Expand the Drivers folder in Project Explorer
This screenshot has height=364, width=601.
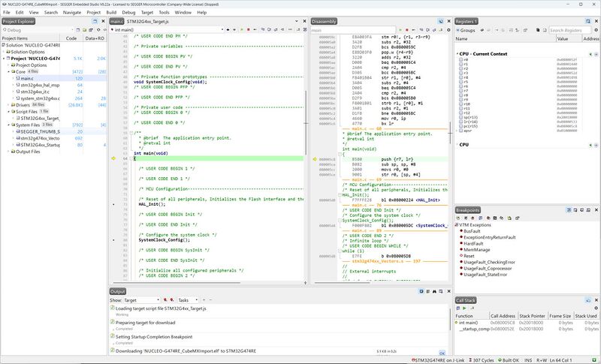[8, 105]
